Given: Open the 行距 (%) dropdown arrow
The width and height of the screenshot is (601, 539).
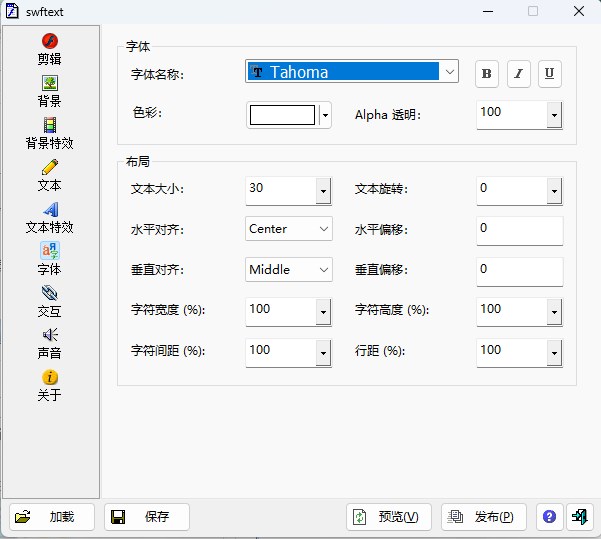Looking at the screenshot, I should tap(554, 353).
